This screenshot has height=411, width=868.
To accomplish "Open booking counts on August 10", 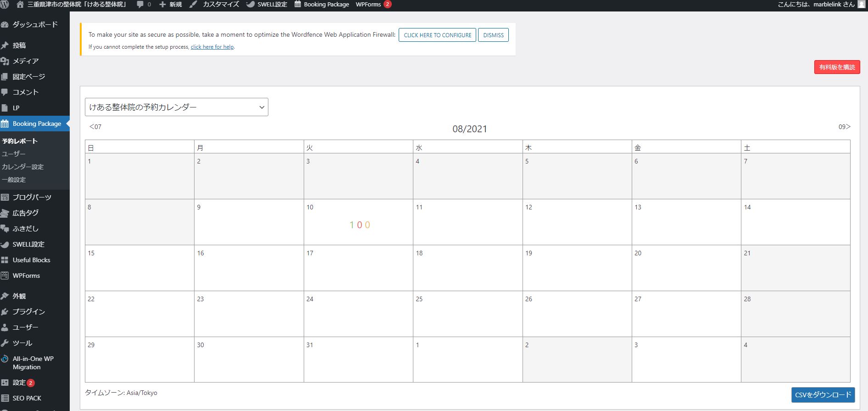I will pos(359,225).
